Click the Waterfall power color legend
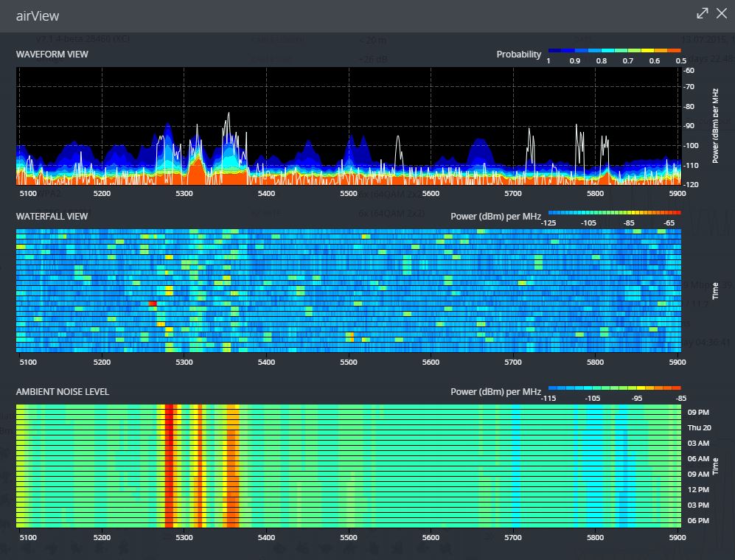Image resolution: width=735 pixels, height=560 pixels. [x=614, y=211]
